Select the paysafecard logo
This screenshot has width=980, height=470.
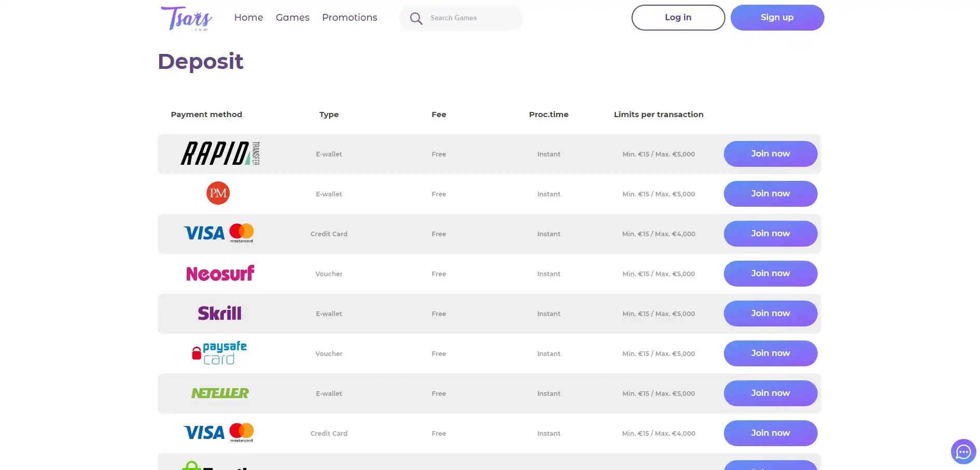pyautogui.click(x=219, y=353)
